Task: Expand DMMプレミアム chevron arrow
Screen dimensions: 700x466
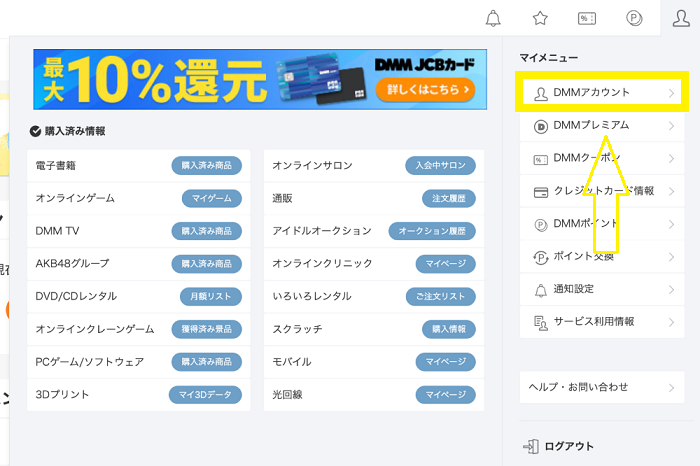Action: 671,126
